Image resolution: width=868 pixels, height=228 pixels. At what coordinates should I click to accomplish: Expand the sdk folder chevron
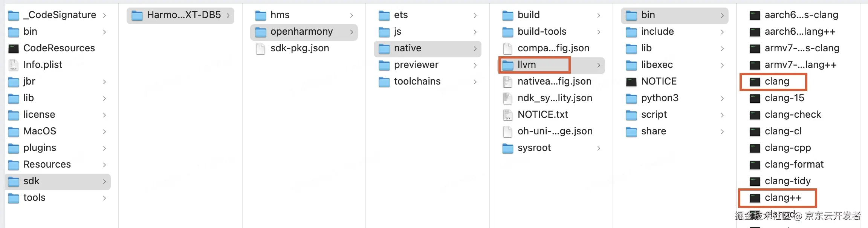pos(104,182)
